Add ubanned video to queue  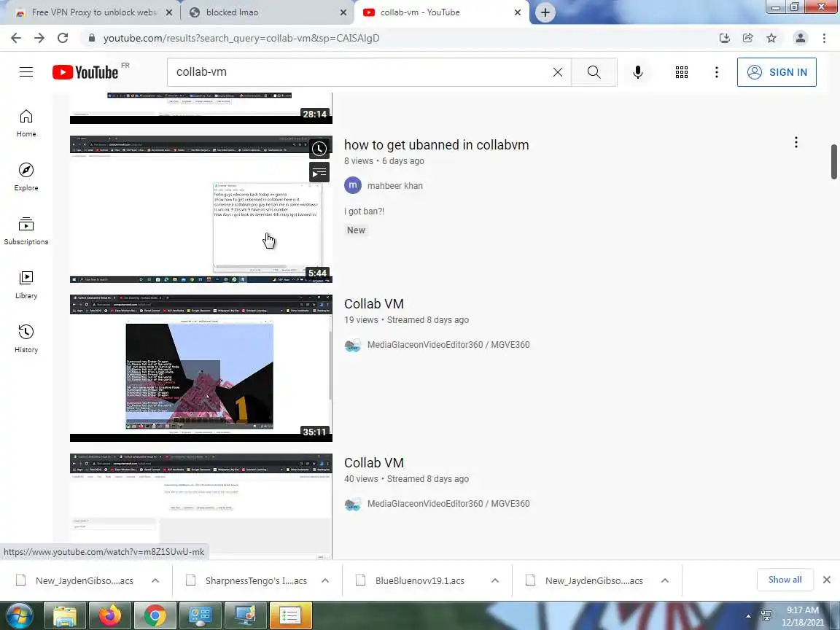[x=319, y=173]
